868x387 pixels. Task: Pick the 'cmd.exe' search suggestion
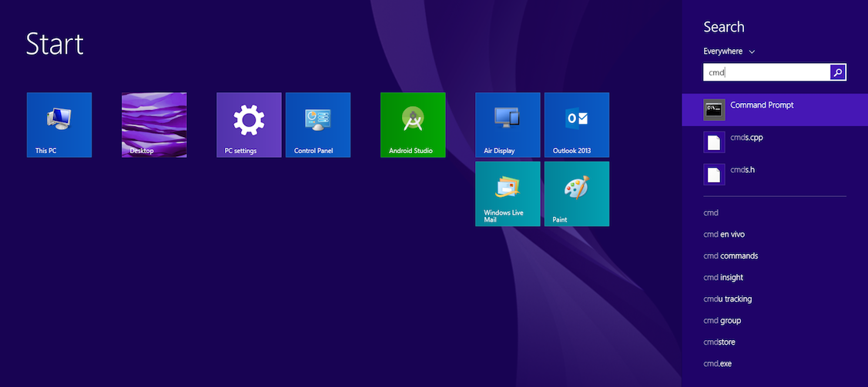[719, 363]
